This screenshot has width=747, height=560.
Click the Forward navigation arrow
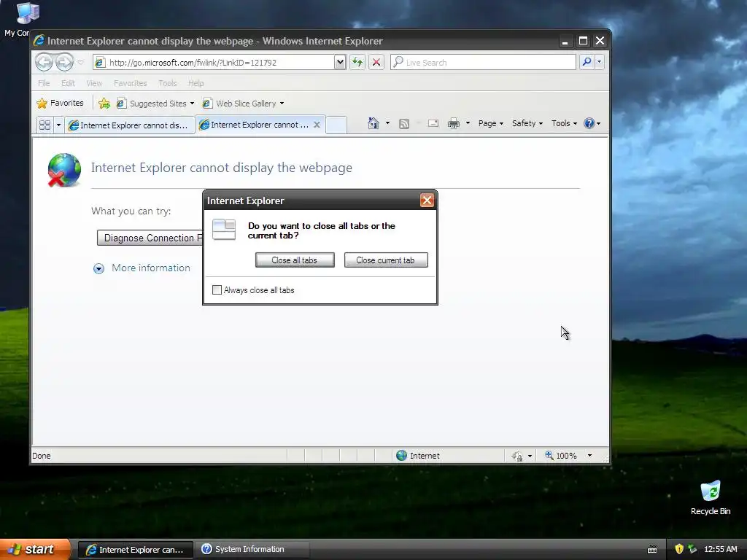(64, 63)
